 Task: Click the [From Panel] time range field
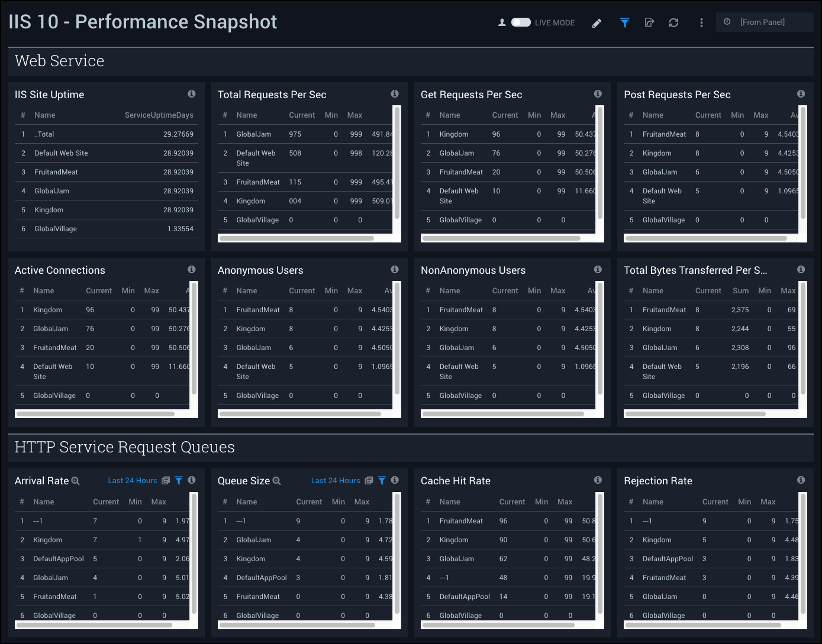765,22
